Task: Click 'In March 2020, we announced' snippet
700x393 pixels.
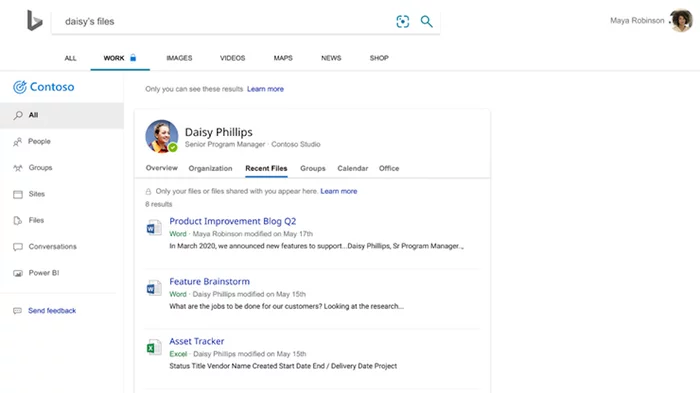Action: coord(317,246)
